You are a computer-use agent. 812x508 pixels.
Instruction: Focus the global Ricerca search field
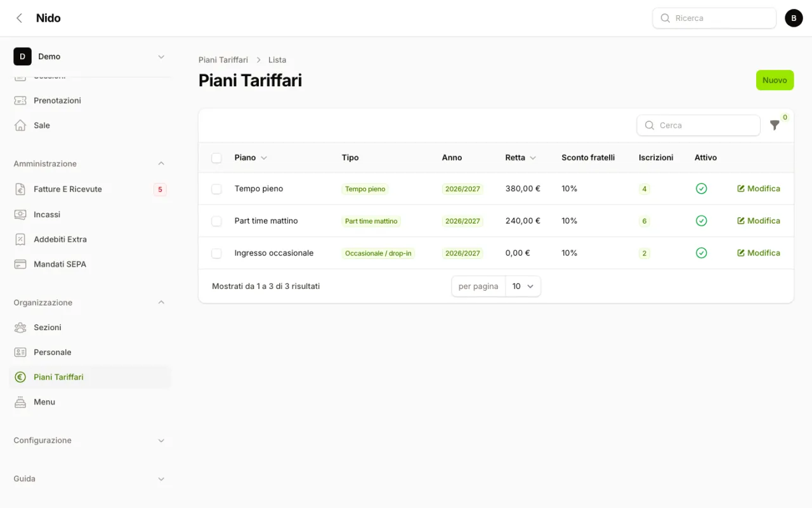714,18
